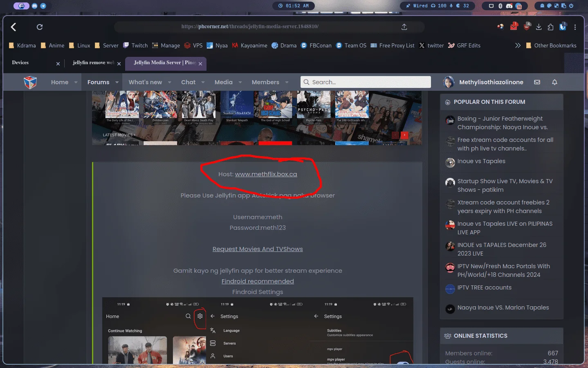This screenshot has width=588, height=368.
Task: Open the Linux bookmark folder
Action: pyautogui.click(x=80, y=45)
